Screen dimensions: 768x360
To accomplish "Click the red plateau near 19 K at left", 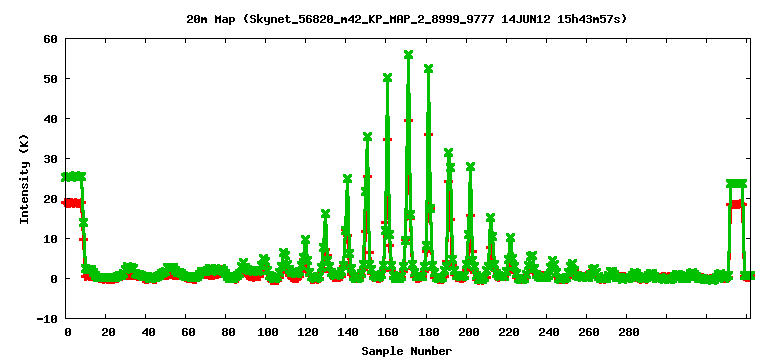I will 73,203.
